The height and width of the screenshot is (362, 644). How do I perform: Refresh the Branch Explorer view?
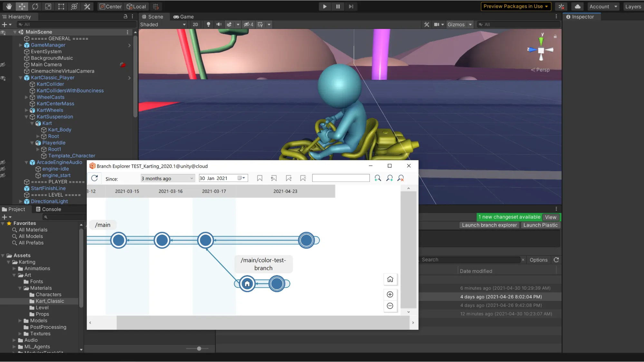(x=94, y=178)
